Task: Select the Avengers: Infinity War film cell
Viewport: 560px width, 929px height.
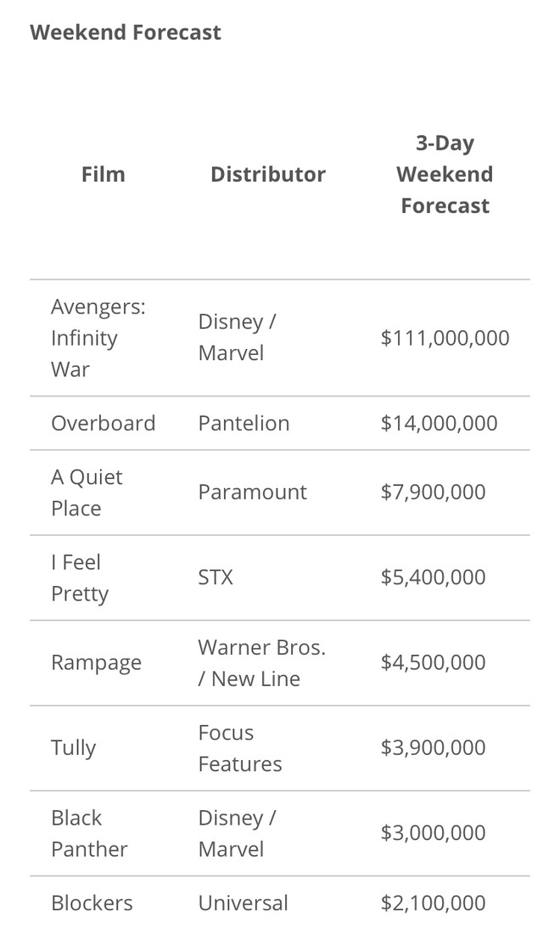Action: pos(98,337)
